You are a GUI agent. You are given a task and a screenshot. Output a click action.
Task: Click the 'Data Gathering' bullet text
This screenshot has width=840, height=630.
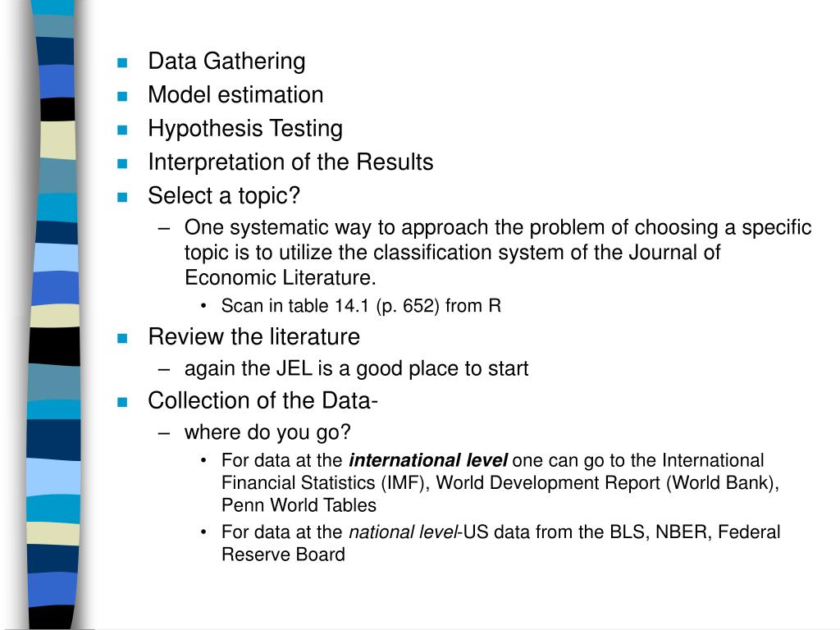coord(226,62)
